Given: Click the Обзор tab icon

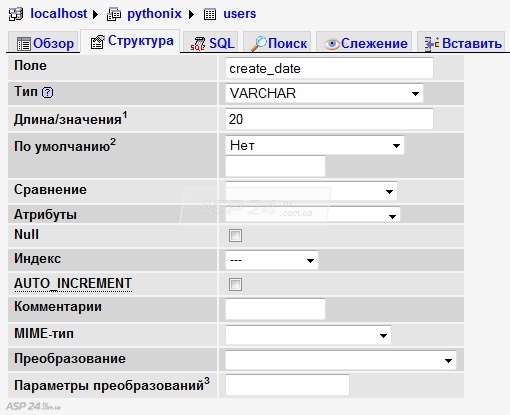Looking at the screenshot, I should coord(24,44).
